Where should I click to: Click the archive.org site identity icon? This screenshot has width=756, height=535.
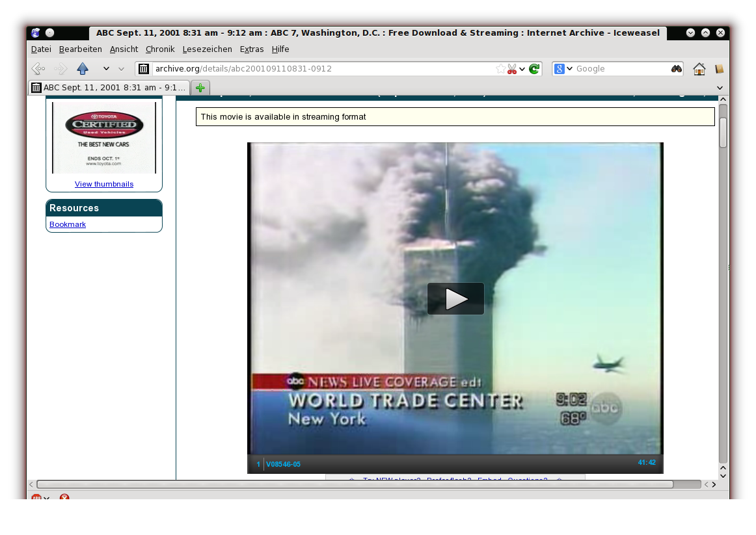coord(144,69)
